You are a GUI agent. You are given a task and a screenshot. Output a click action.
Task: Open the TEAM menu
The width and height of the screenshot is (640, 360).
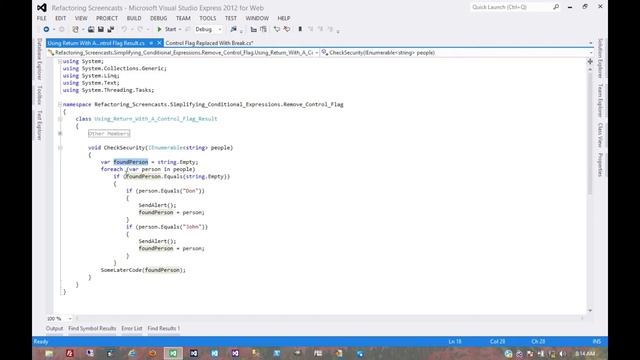click(x=183, y=18)
